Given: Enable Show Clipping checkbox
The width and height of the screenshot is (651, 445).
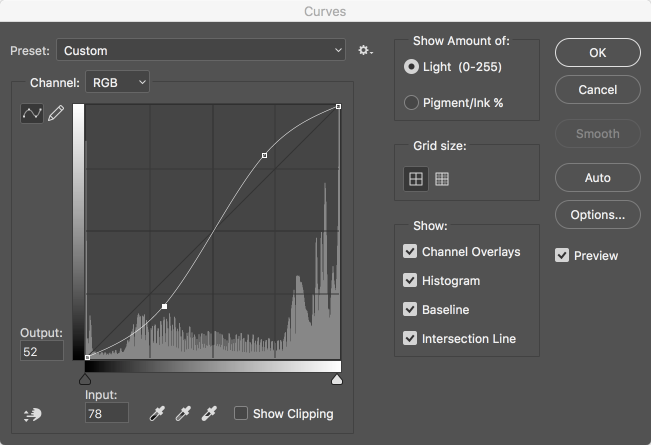Looking at the screenshot, I should [x=241, y=413].
